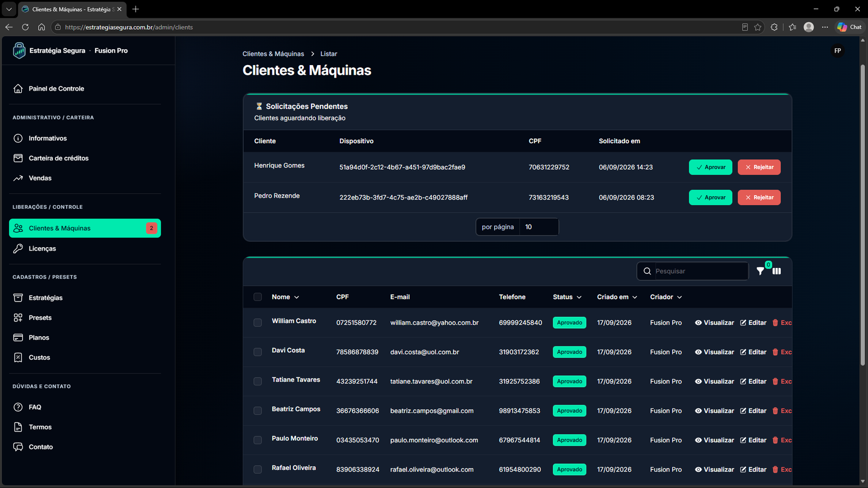868x488 pixels.
Task: Reload the page with browser refresh
Action: (25, 27)
